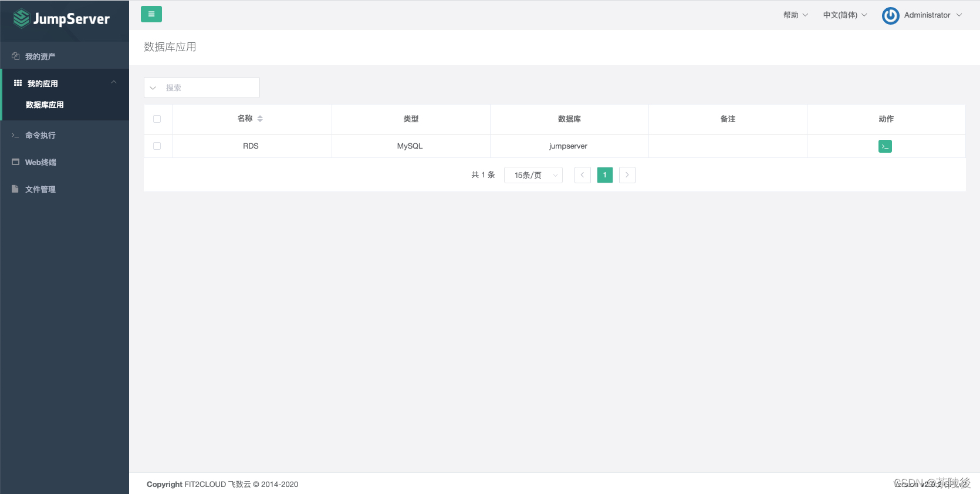This screenshot has height=494, width=980.
Task: Open the Web终端 sidebar menu
Action: 65,162
